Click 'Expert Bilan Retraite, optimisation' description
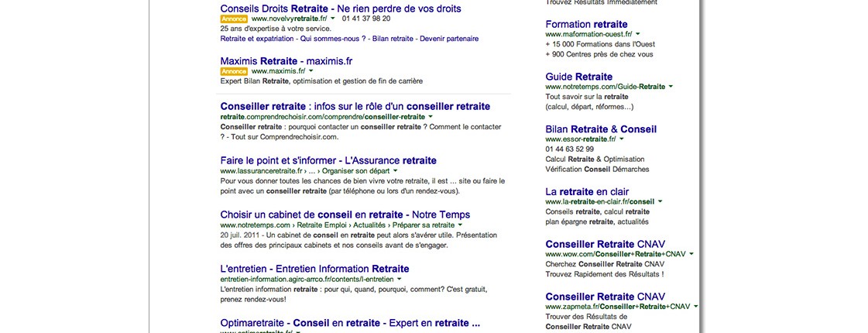Screen dimensions: 868x333 pyautogui.click(x=321, y=81)
